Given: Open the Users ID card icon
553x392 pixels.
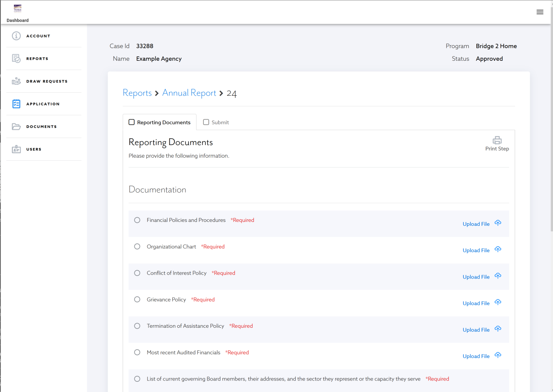Looking at the screenshot, I should coord(16,149).
